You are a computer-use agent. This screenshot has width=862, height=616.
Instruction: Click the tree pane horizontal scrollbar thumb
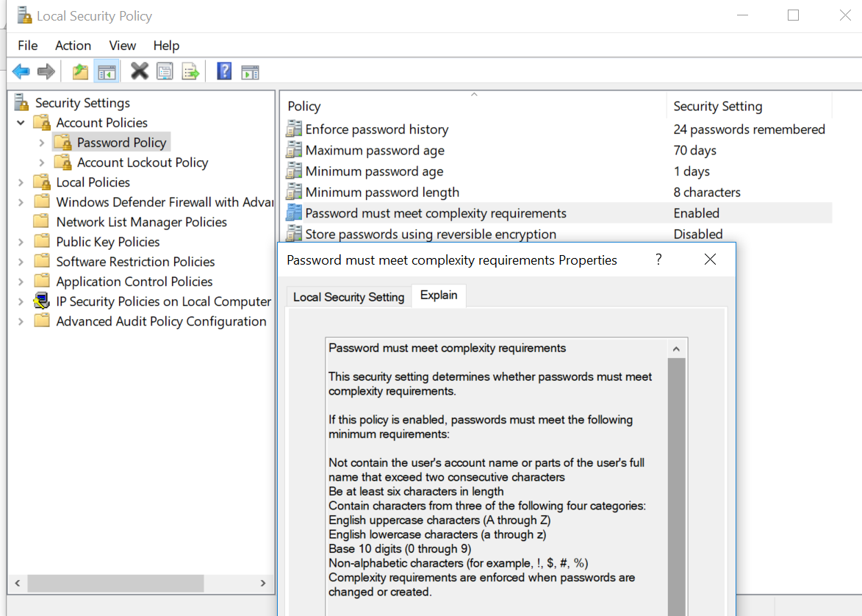tap(115, 583)
